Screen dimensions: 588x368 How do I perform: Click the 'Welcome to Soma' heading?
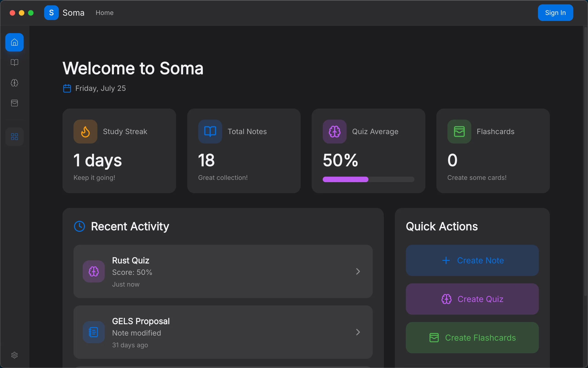(x=133, y=68)
